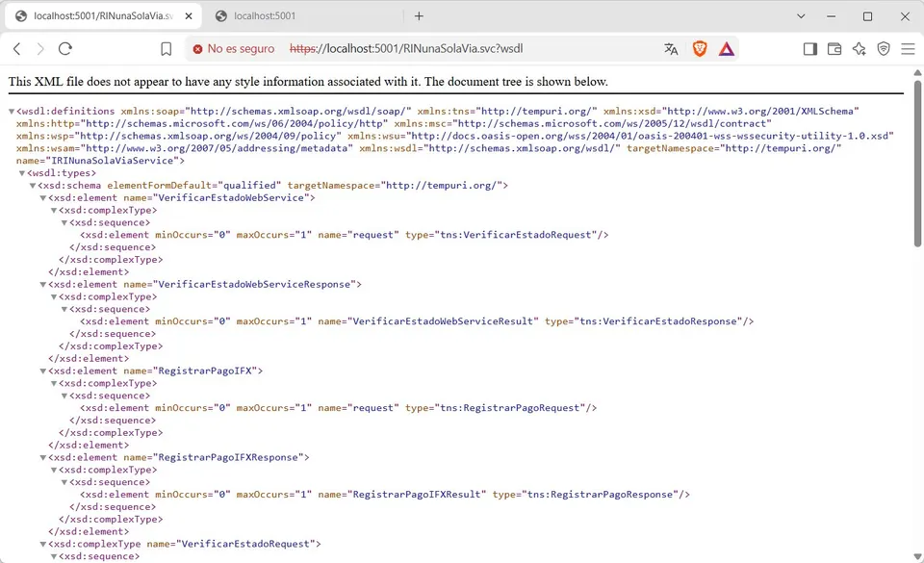
Task: Collapse the xsd:schema node
Action: 33,186
